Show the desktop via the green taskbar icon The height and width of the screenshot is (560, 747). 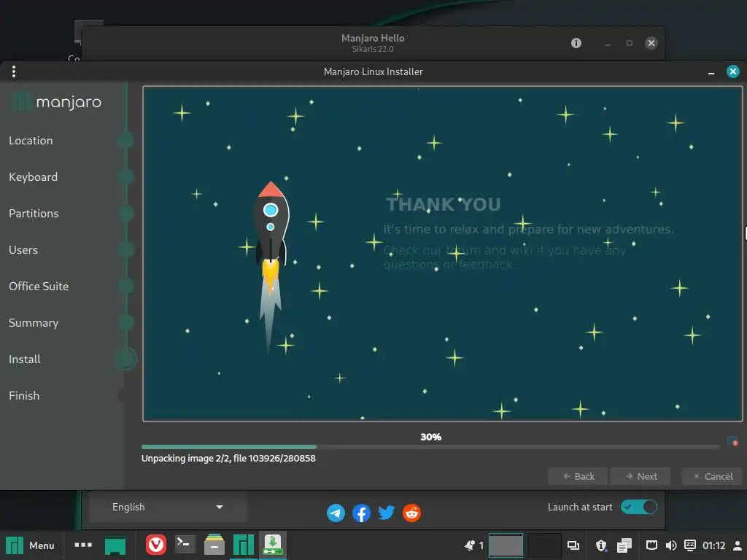click(115, 545)
